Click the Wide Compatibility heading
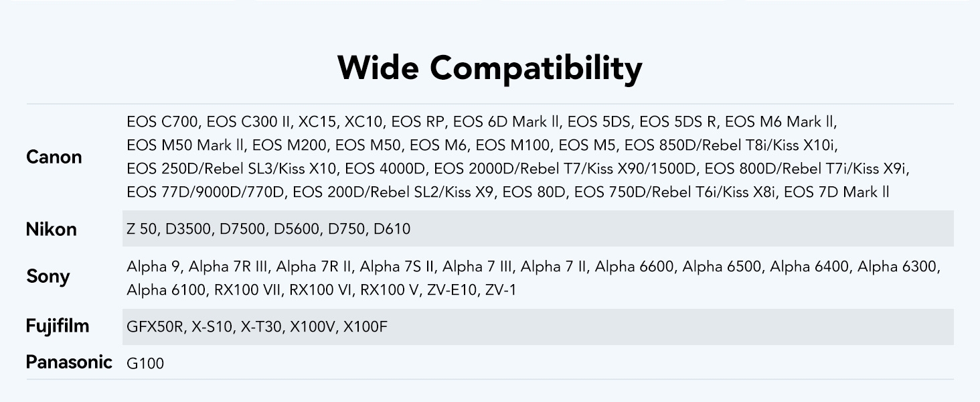 489,68
